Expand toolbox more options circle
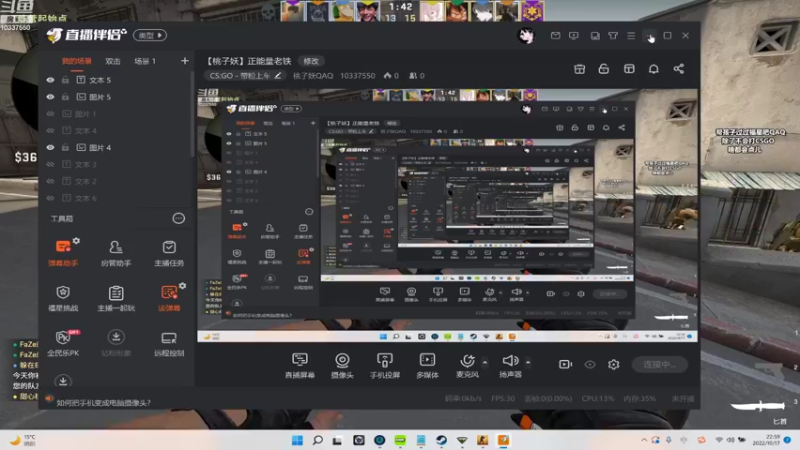This screenshot has height=450, width=800. tap(179, 218)
